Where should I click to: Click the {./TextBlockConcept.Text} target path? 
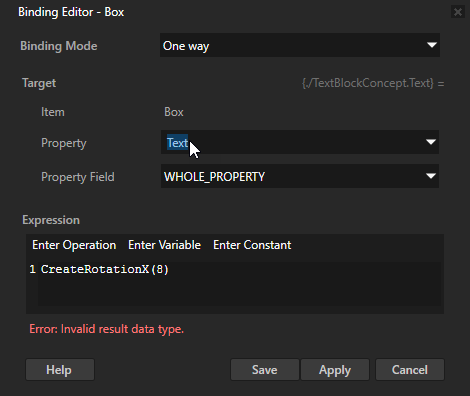(373, 83)
